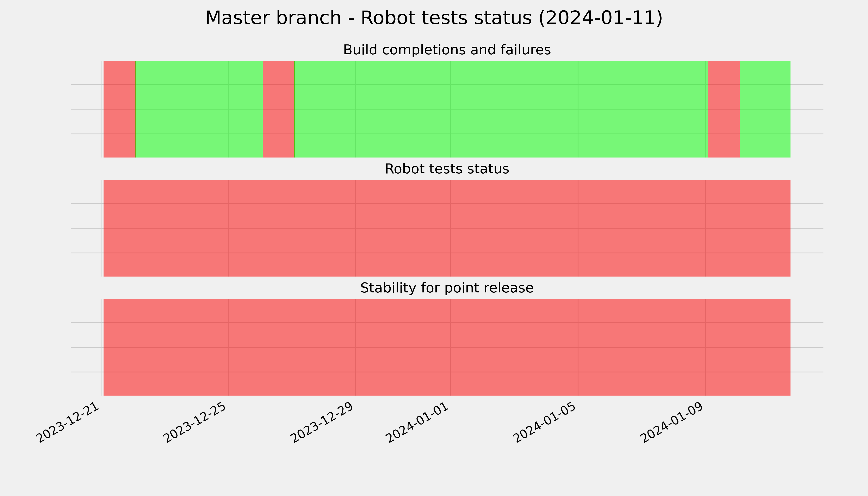Click the green build region between 2023-12-29 and 2024-01-01
The image size is (868, 496).
403,109
